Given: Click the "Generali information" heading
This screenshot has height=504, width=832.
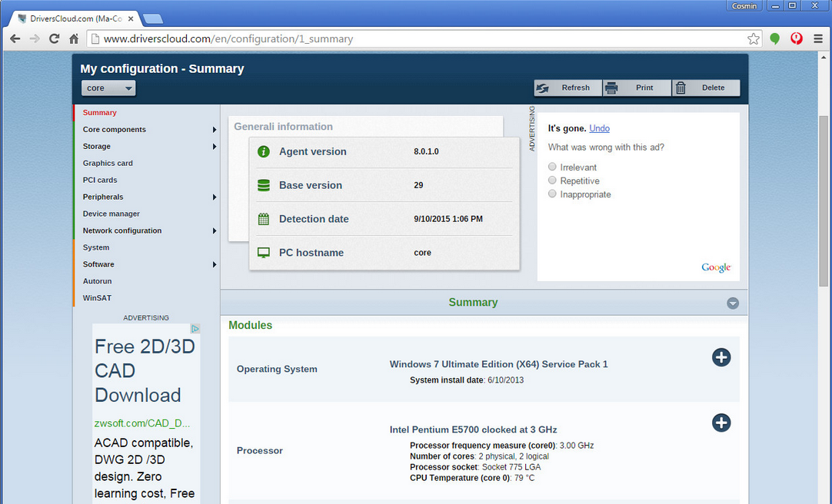Looking at the screenshot, I should [x=283, y=127].
